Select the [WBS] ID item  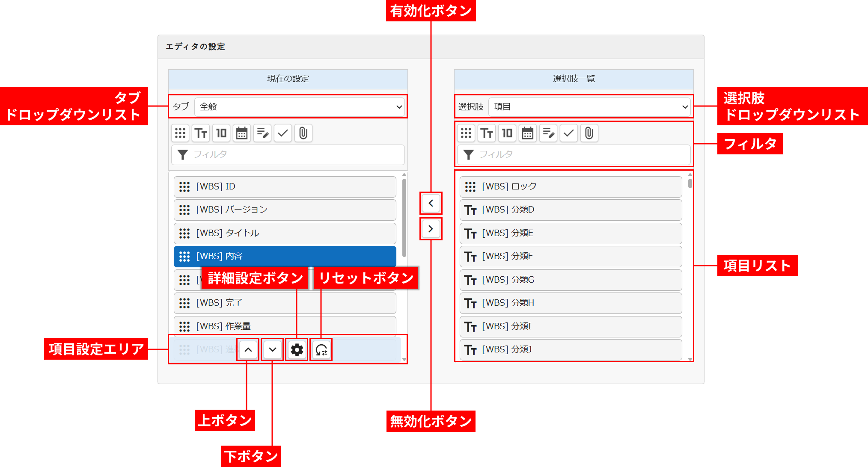(x=285, y=186)
